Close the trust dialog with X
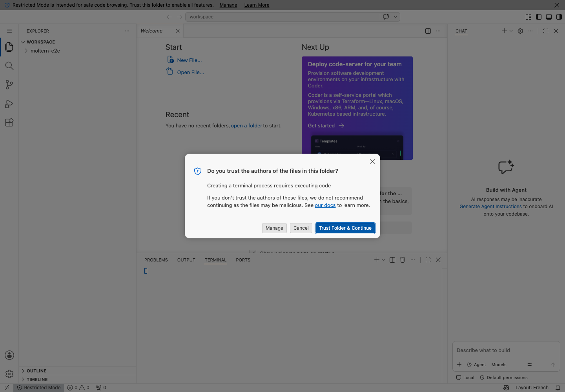The height and width of the screenshot is (392, 565). pos(372,162)
